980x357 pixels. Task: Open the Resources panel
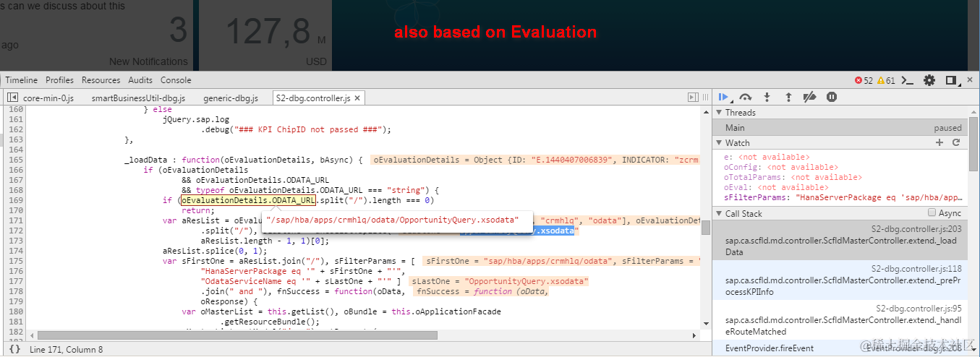coord(101,80)
